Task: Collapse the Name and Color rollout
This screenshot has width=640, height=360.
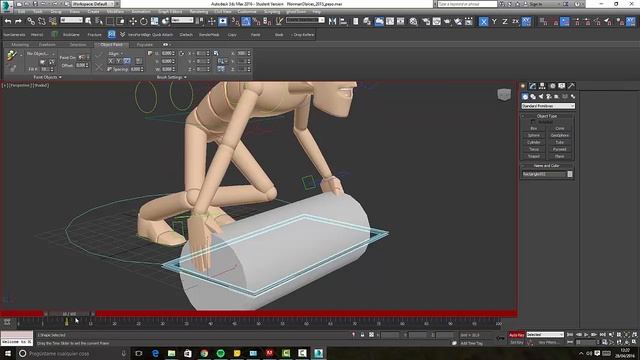Action: [x=547, y=166]
